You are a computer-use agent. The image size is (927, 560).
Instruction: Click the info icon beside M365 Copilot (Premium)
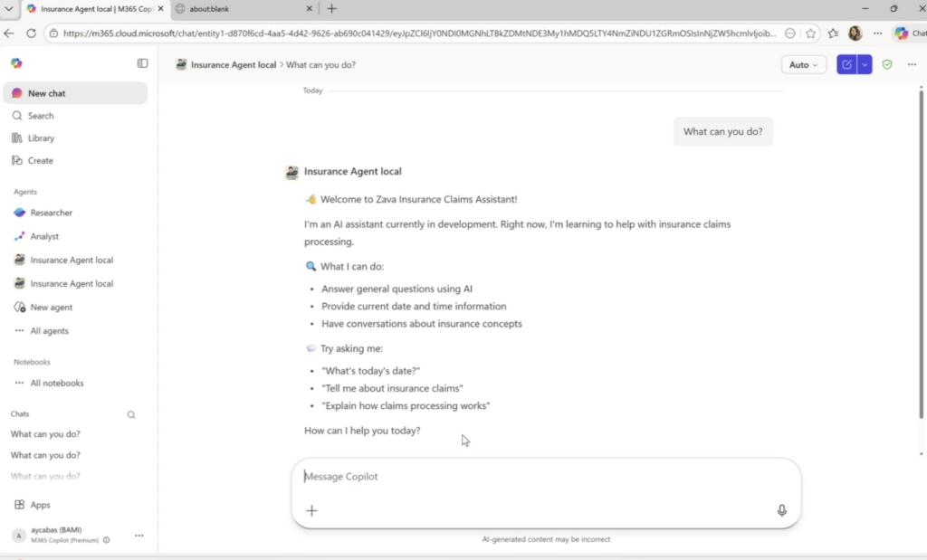pyautogui.click(x=107, y=540)
